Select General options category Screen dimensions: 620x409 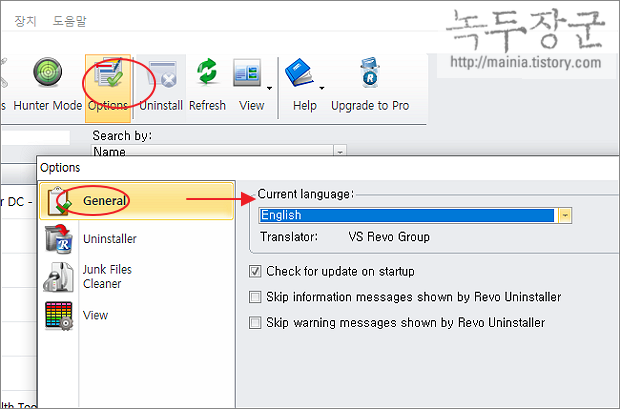(x=137, y=201)
